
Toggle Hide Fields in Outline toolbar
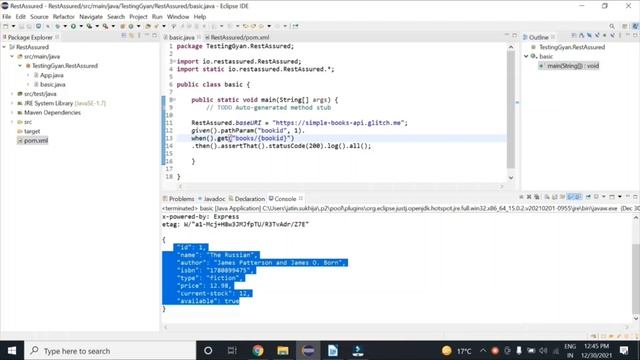(589, 36)
